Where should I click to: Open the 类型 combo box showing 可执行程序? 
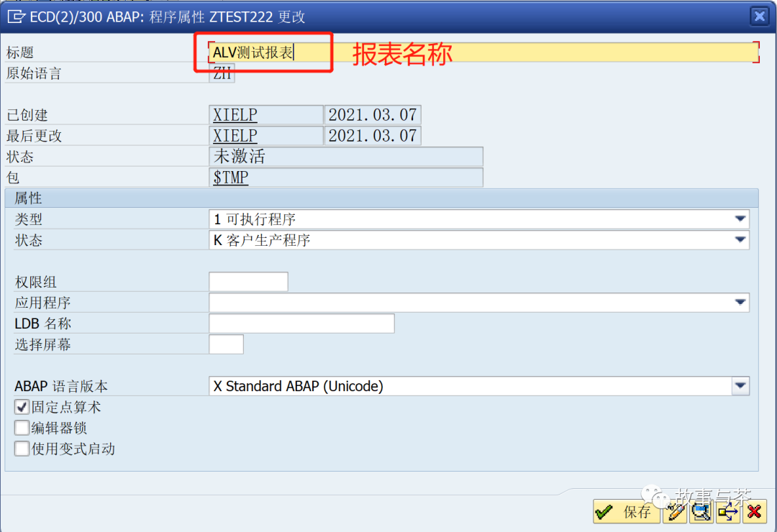click(478, 219)
